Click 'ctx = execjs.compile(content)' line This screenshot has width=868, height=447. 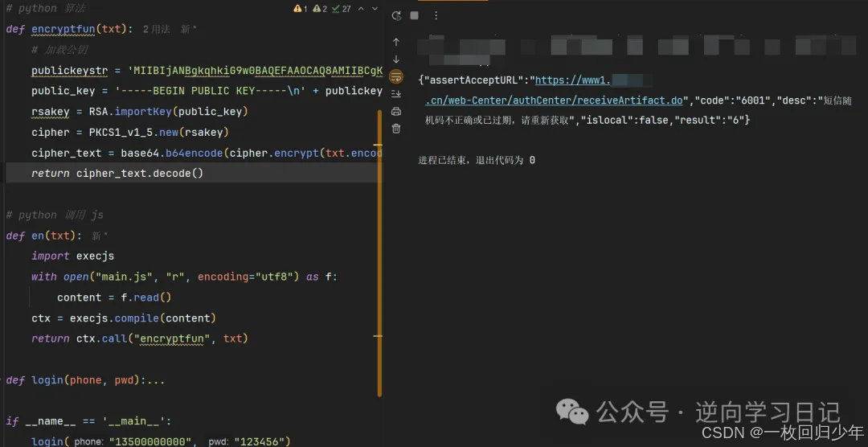124,318
